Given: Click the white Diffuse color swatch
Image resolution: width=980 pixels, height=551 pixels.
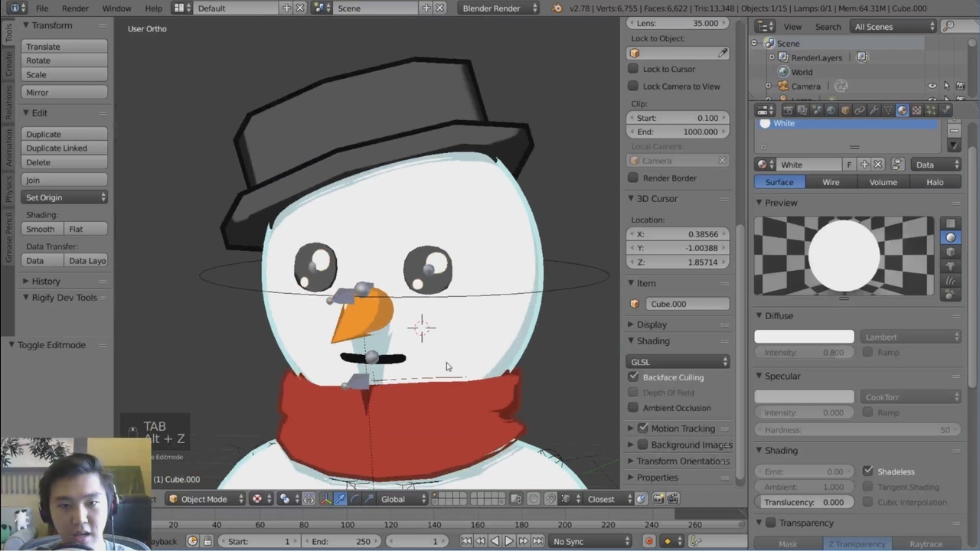Looking at the screenshot, I should [x=804, y=337].
